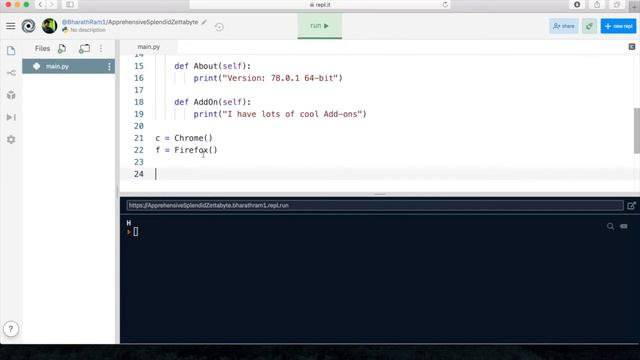Click 'def AddOn(self):' code line
Viewport: 640px width, 360px height.
213,102
